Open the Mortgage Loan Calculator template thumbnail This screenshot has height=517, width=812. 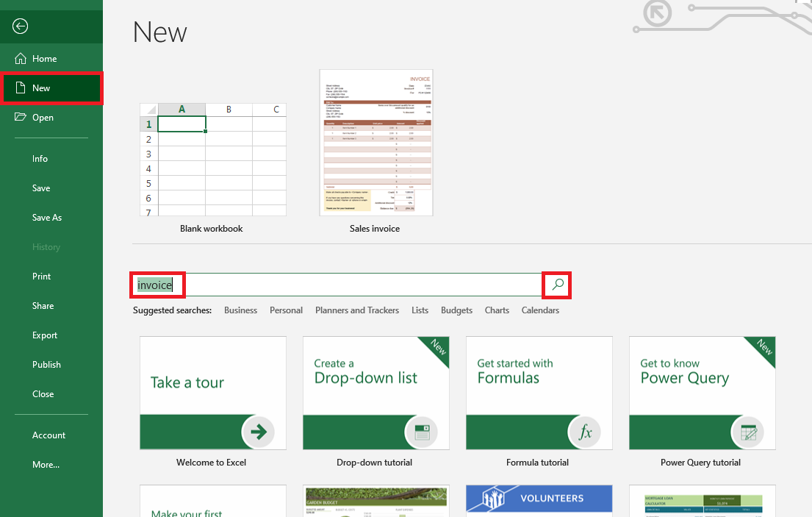pyautogui.click(x=703, y=501)
